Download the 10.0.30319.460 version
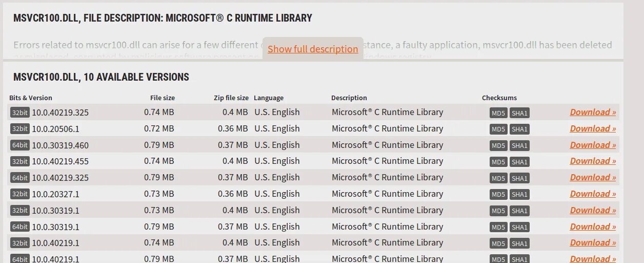 [593, 145]
